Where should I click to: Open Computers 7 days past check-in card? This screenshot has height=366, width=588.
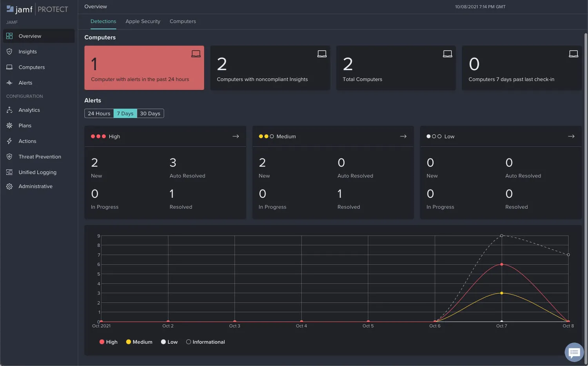pyautogui.click(x=522, y=68)
